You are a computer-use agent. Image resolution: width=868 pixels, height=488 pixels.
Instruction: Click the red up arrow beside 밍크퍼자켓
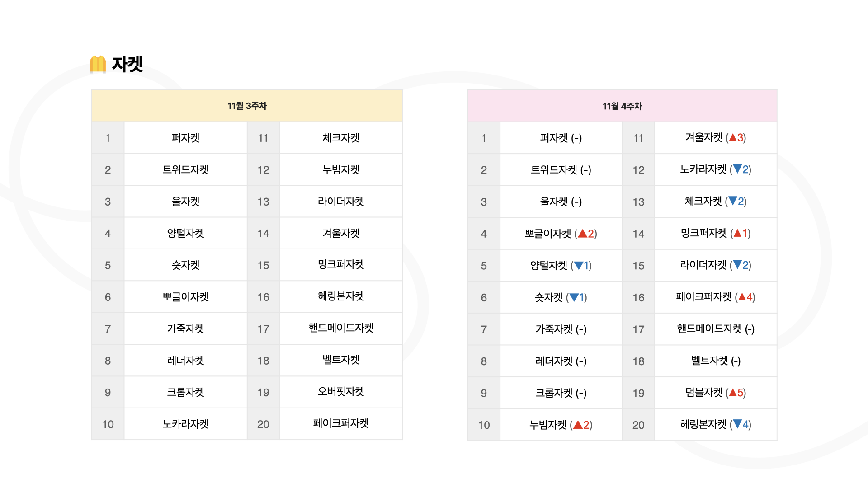737,233
